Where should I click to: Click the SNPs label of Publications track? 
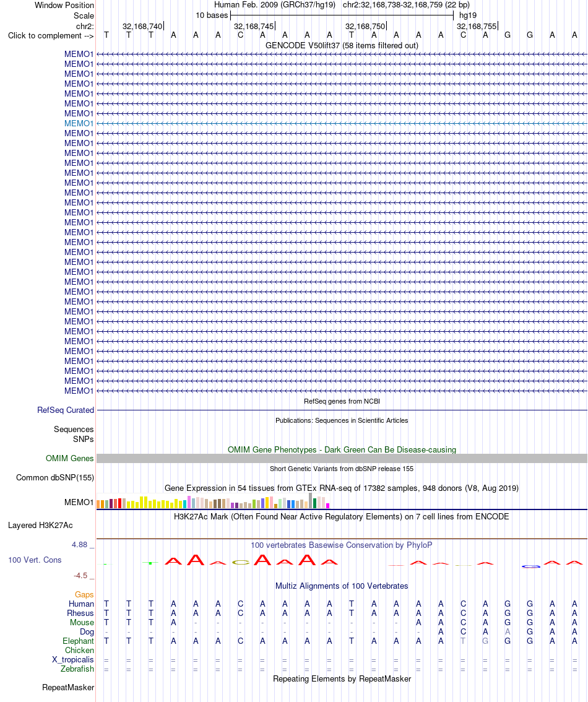click(83, 439)
